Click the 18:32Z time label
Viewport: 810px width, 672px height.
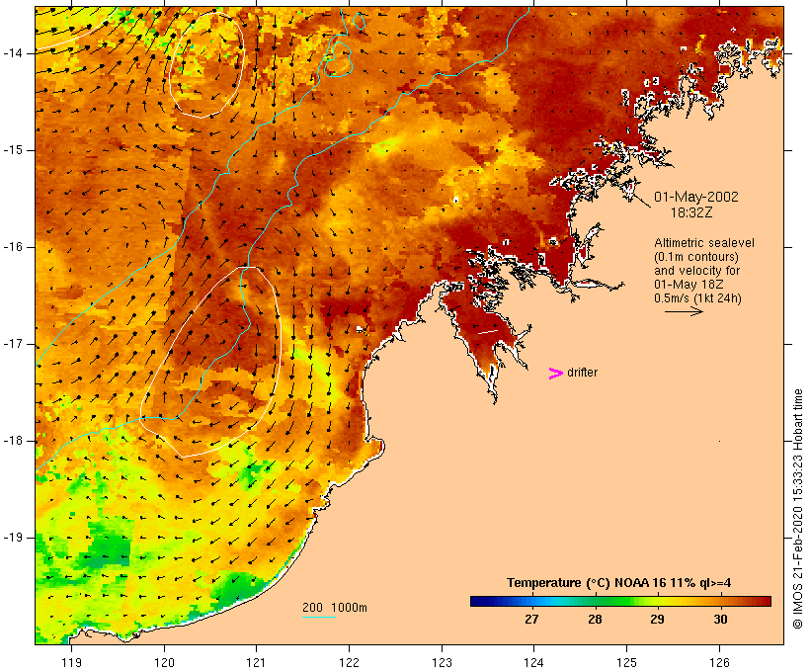pos(691,212)
